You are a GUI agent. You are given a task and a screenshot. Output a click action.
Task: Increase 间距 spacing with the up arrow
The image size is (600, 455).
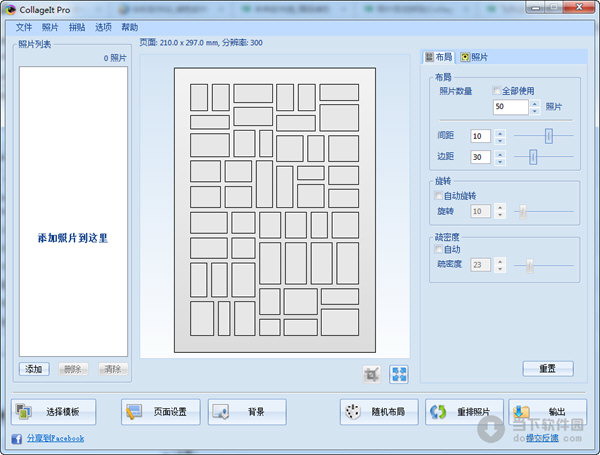[500, 132]
